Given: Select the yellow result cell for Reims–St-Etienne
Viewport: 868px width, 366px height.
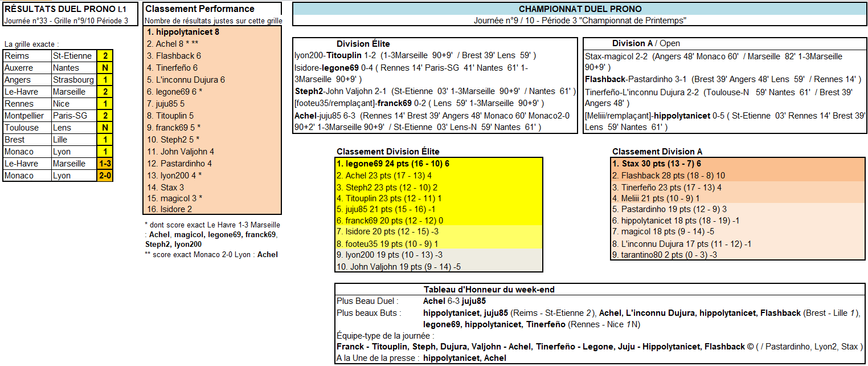Looking at the screenshot, I should point(105,56).
